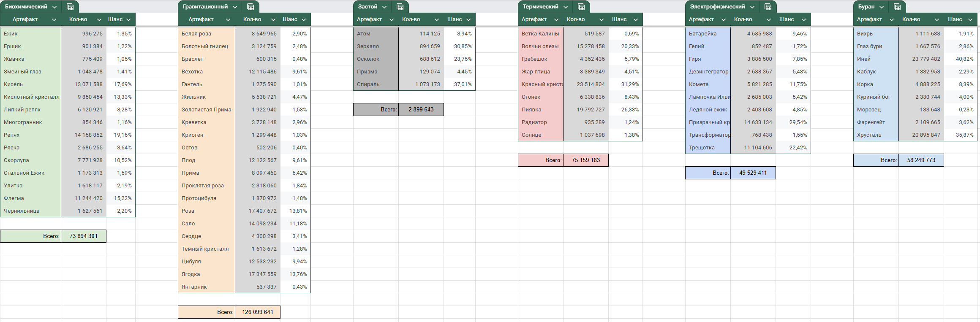Screen dimensions: 980x322
Task: Select Иней quantity cell 23 779 482
Action: coord(921,59)
